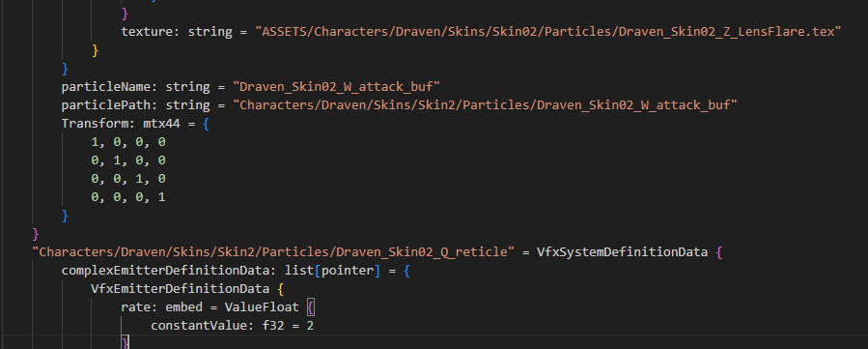Image resolution: width=868 pixels, height=349 pixels.
Task: Click the matrix row "0, 1, 0, 0"
Action: [127, 160]
